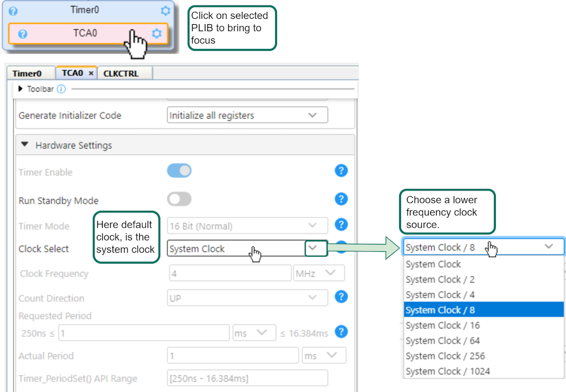The width and height of the screenshot is (566, 392).
Task: Collapse the Hardware Settings section
Action: coord(25,145)
